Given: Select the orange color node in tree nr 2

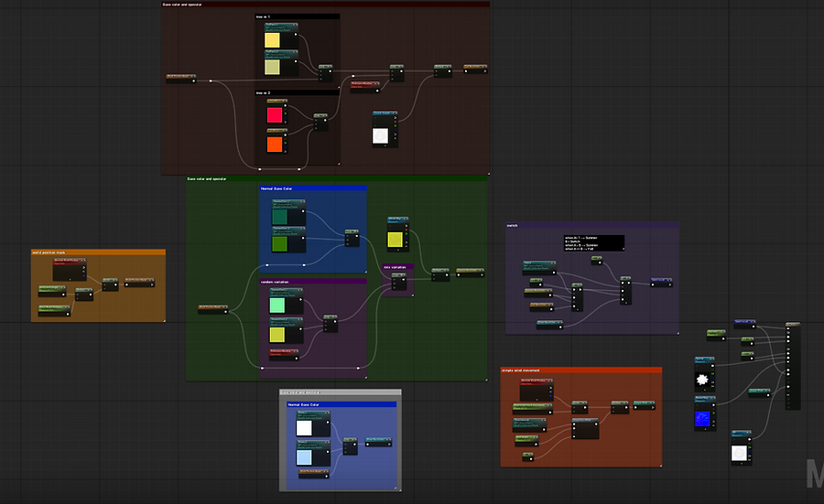Looking at the screenshot, I should [276, 141].
